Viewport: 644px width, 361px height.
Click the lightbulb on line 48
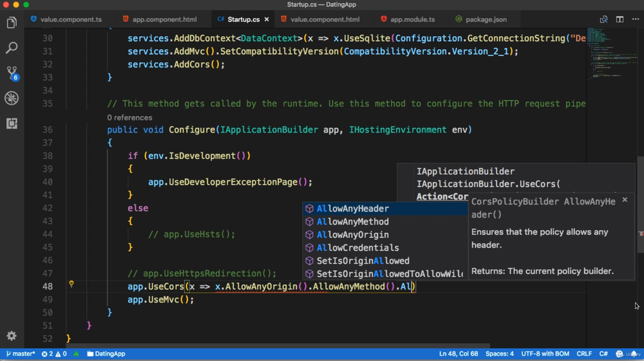(x=71, y=284)
